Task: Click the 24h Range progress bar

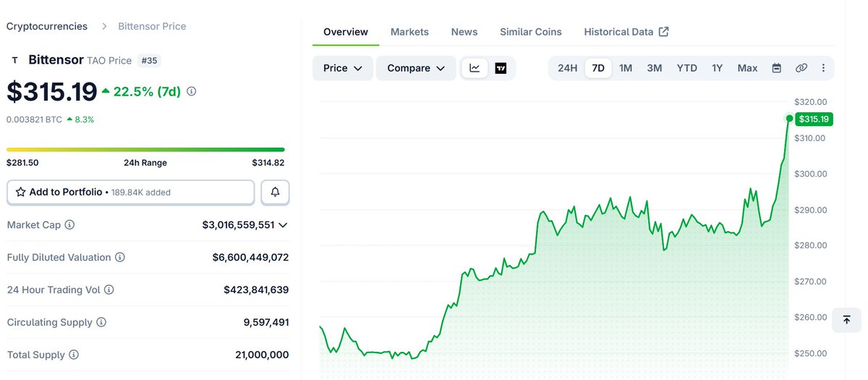Action: coord(145,150)
